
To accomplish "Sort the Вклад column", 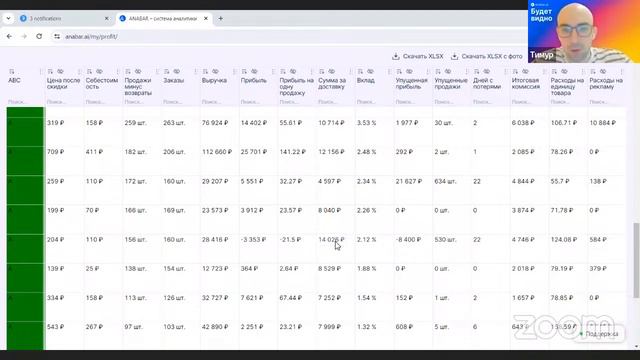I will point(360,72).
